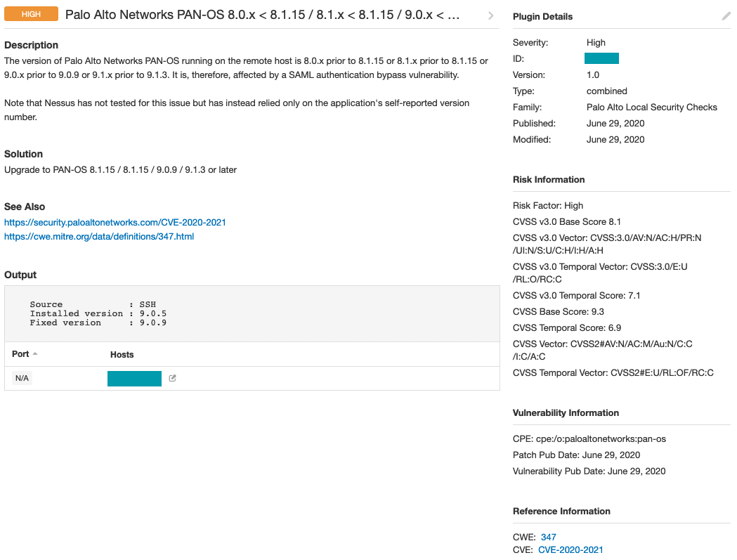Click the 'Source : SSH' output line
Screen dimensions: 737x560
coord(93,304)
